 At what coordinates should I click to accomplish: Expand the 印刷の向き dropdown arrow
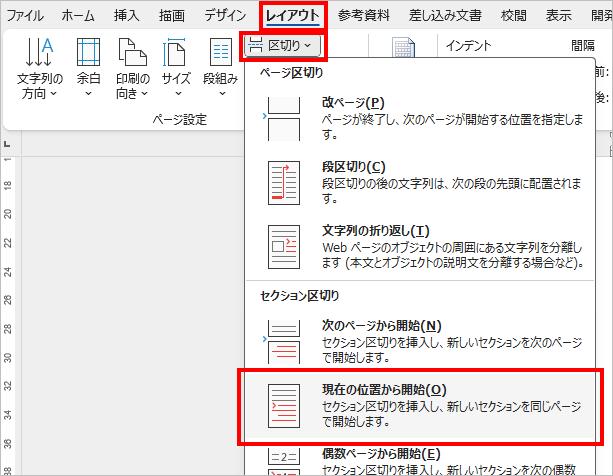(x=144, y=94)
